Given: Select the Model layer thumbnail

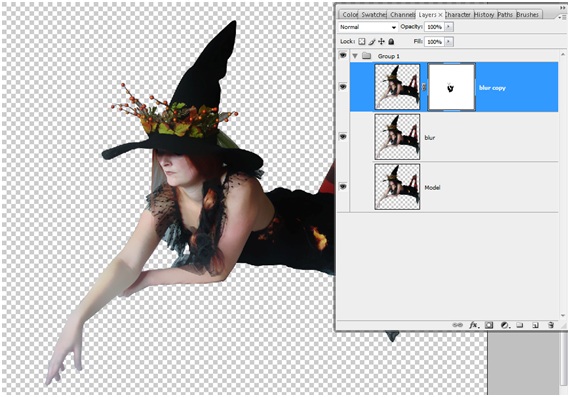Looking at the screenshot, I should (397, 187).
